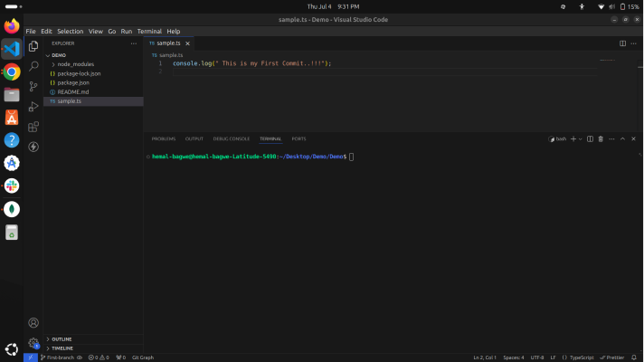
Task: Open Files manager from the dock
Action: [12, 95]
